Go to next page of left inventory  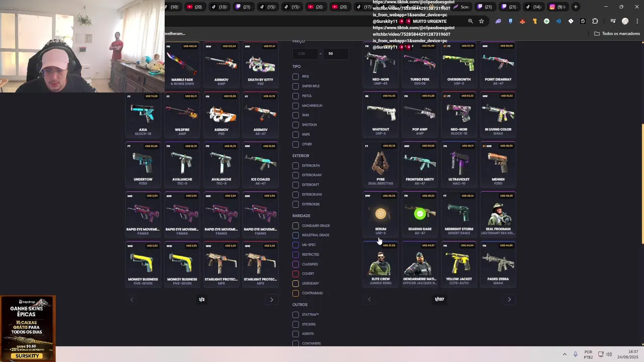[272, 300]
